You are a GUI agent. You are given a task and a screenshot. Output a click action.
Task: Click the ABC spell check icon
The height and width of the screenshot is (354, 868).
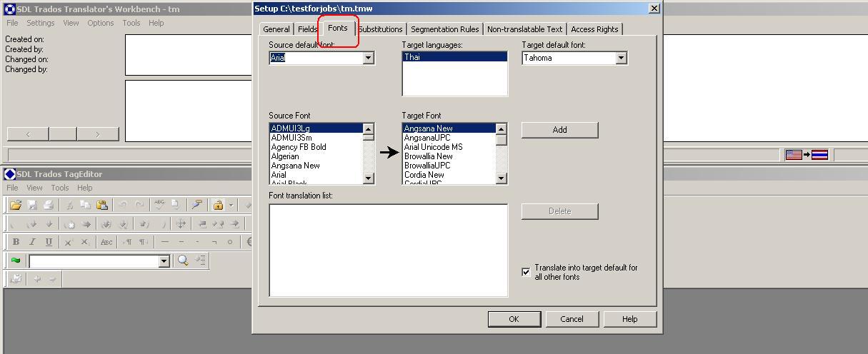159,204
